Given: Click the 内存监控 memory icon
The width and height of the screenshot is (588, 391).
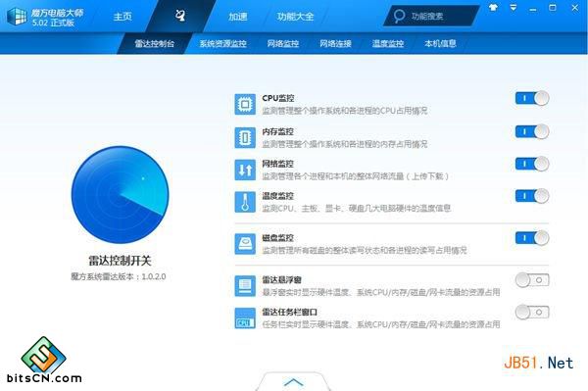Looking at the screenshot, I should (245, 137).
